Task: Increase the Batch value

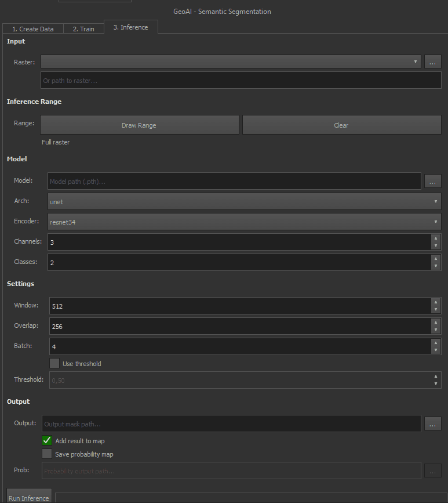Action: [x=435, y=343]
